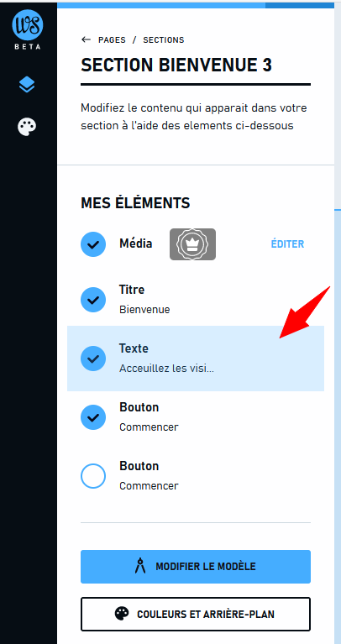Go to Sections in breadcrumb

(x=164, y=39)
